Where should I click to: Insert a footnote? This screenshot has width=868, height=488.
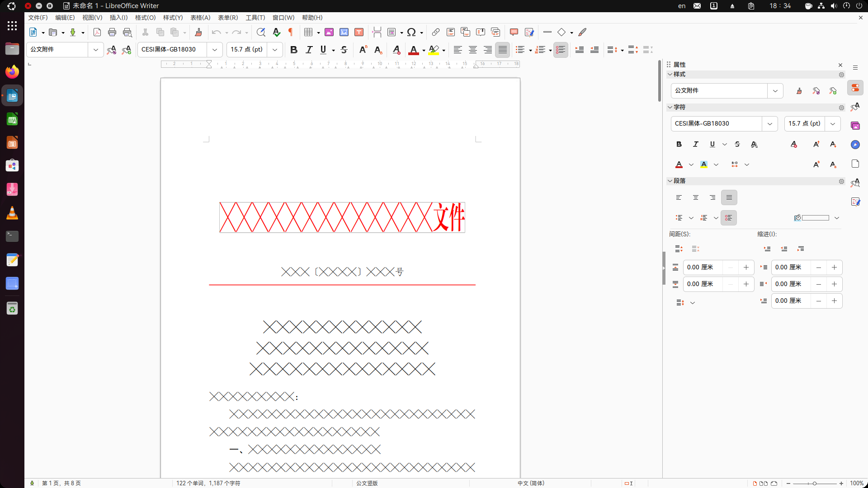[x=450, y=32]
